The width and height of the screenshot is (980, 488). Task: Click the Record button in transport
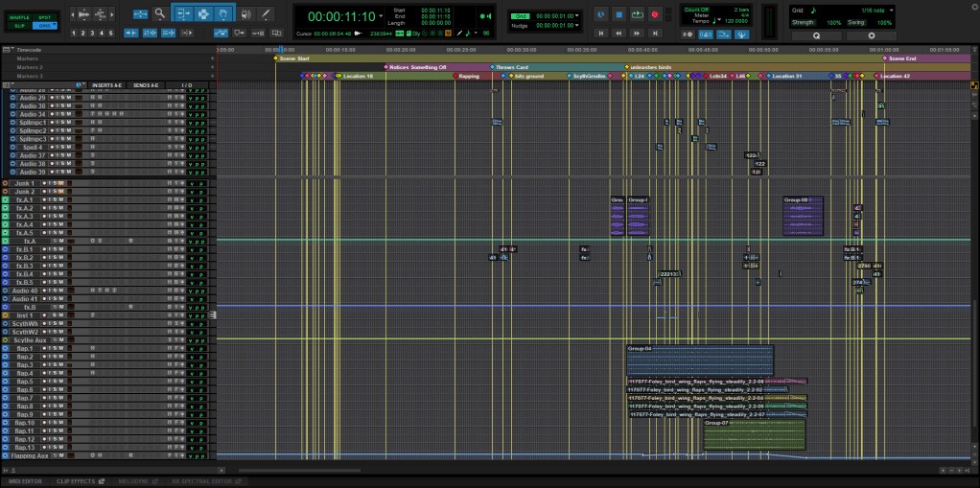click(x=655, y=14)
